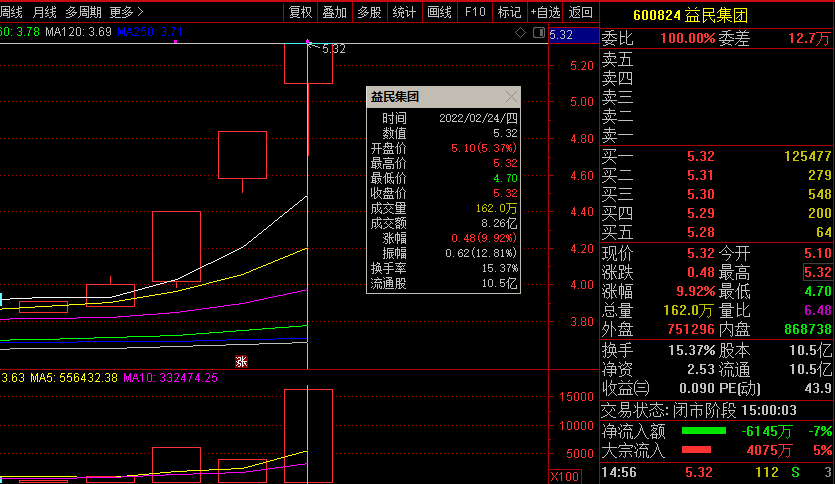The height and width of the screenshot is (484, 835).
Task: Switch to 周线 weekly chart
Action: pos(10,12)
